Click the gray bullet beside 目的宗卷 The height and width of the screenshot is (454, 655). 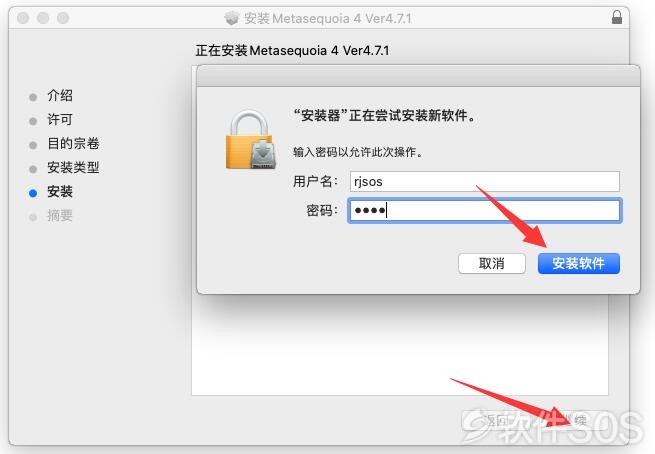tap(33, 145)
